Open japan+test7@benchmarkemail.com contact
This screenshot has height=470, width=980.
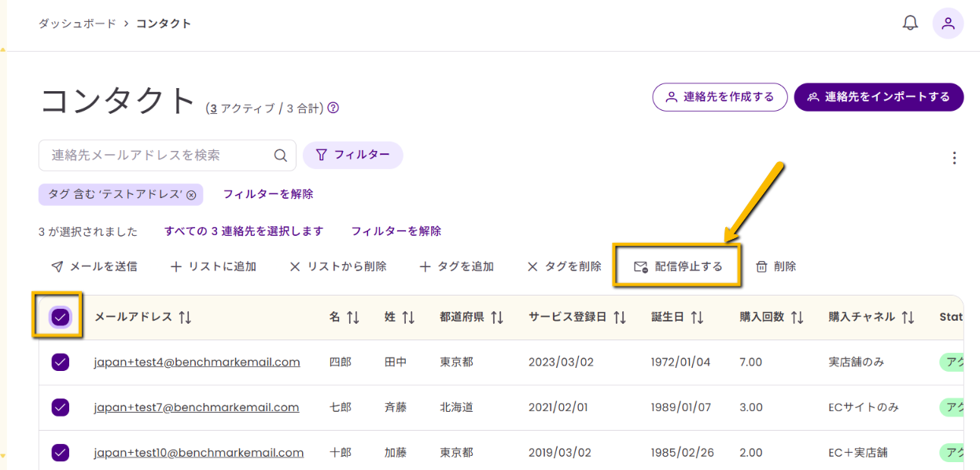tap(197, 407)
